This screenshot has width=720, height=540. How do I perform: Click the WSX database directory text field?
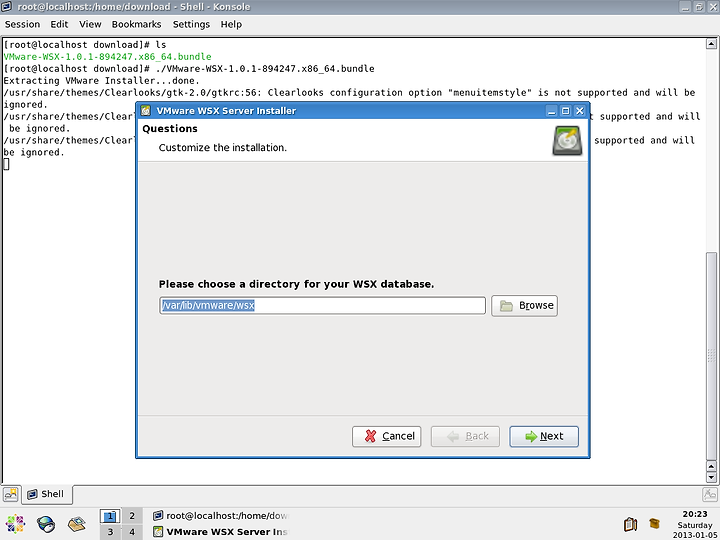click(322, 305)
